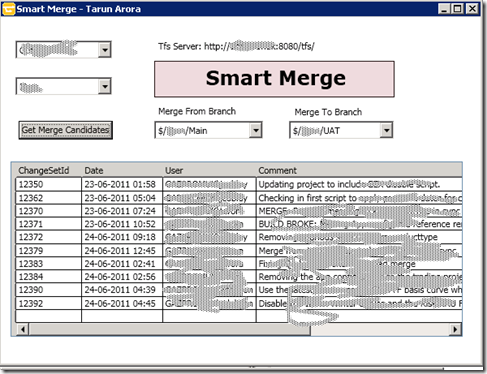Expand the Merge From Branch dropdown
The height and width of the screenshot is (374, 487).
coord(256,130)
